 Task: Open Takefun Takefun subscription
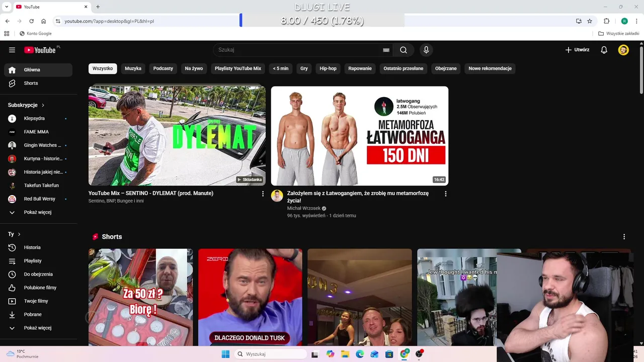pyautogui.click(x=38, y=186)
